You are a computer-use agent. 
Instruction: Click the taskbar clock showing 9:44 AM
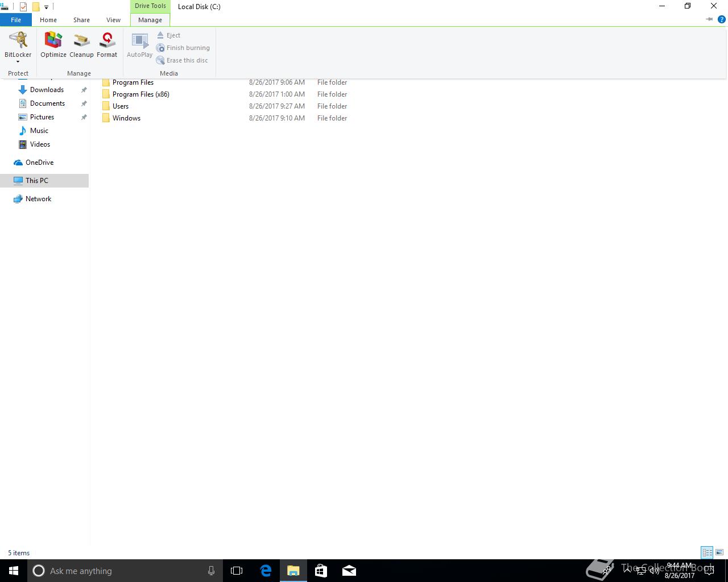coord(680,571)
